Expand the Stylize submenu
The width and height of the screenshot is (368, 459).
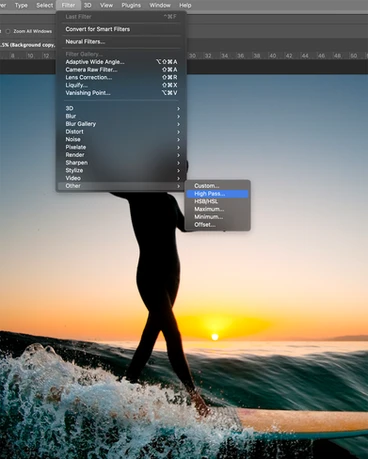121,170
